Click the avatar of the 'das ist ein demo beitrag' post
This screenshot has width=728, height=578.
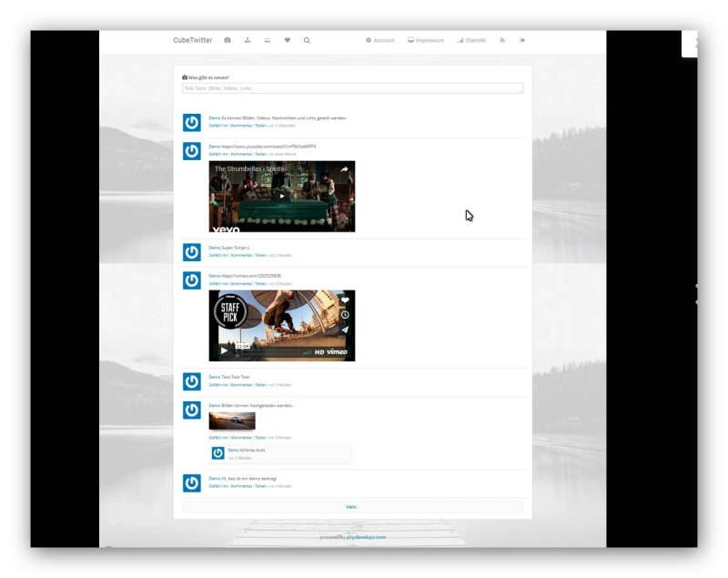(x=192, y=482)
